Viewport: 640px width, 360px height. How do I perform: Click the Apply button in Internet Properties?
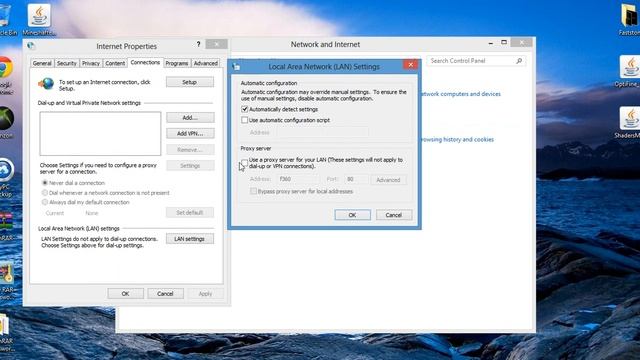[205, 294]
